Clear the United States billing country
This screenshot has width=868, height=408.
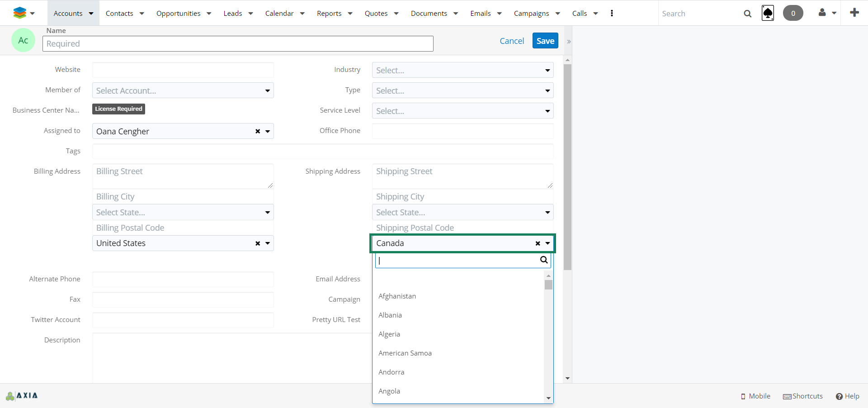point(258,243)
